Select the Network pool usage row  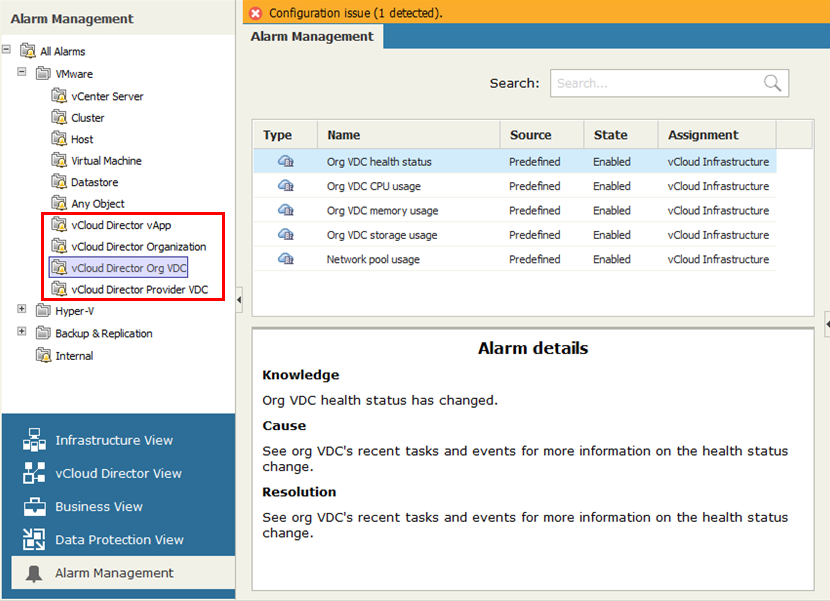(x=515, y=258)
